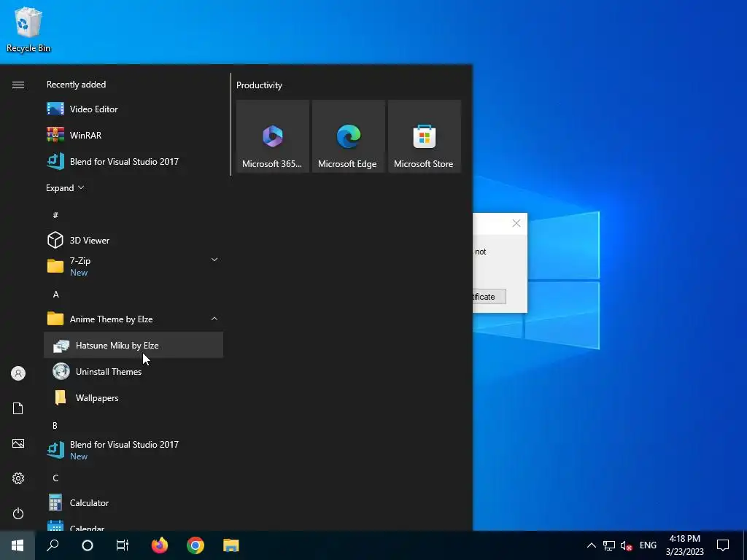Click the letter B header

point(55,425)
